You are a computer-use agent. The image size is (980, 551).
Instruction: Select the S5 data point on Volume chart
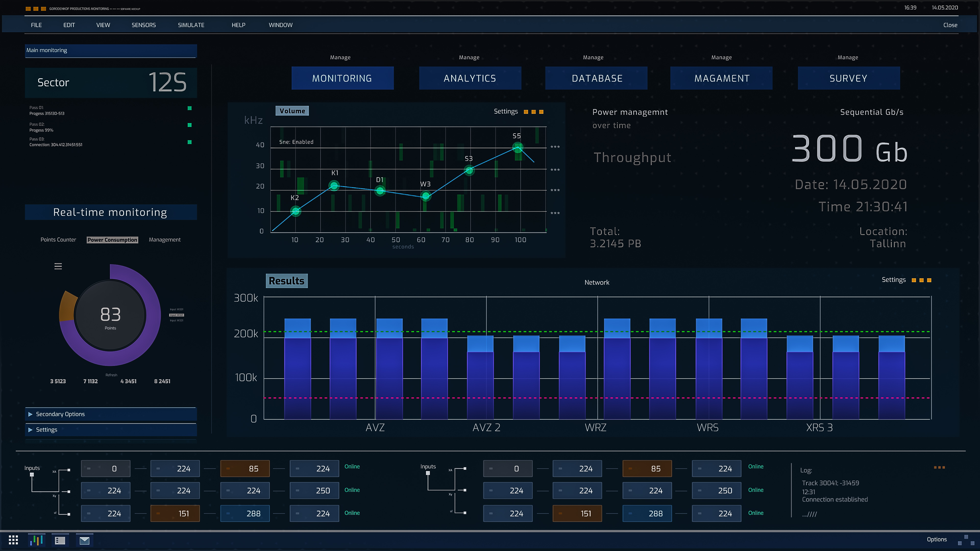pos(517,147)
